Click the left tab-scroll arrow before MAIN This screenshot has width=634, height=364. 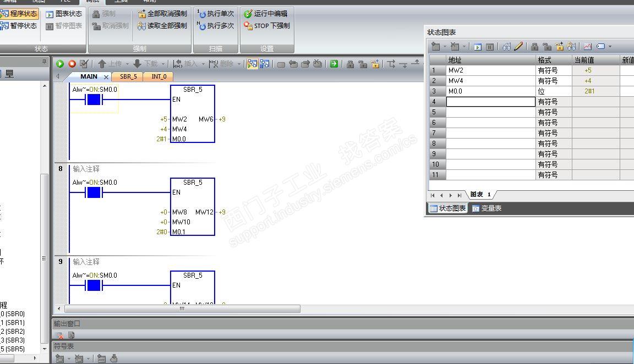58,76
